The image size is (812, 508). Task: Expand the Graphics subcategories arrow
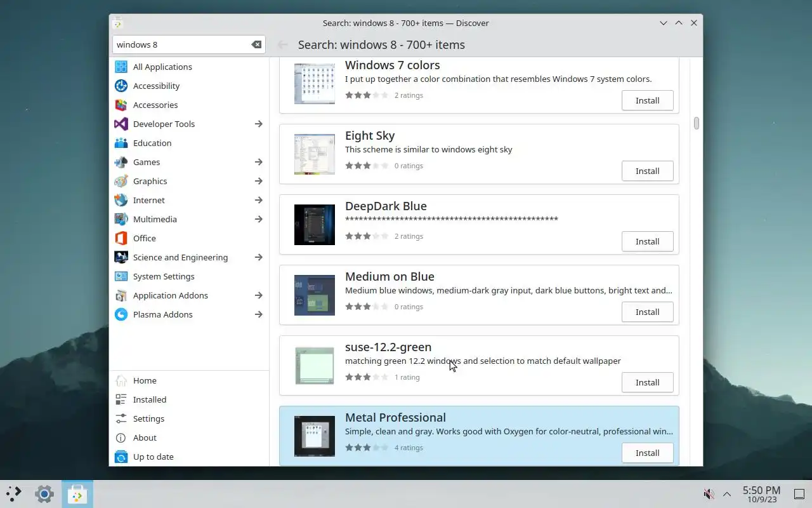[259, 181]
